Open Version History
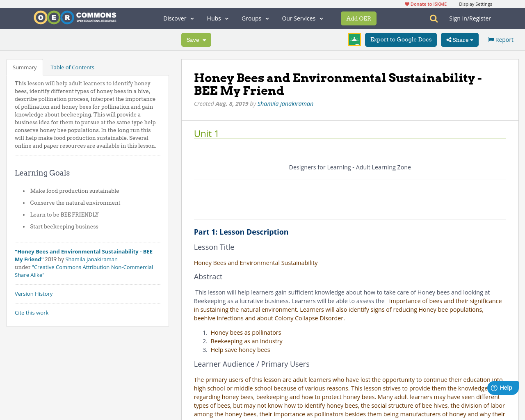 coord(34,293)
